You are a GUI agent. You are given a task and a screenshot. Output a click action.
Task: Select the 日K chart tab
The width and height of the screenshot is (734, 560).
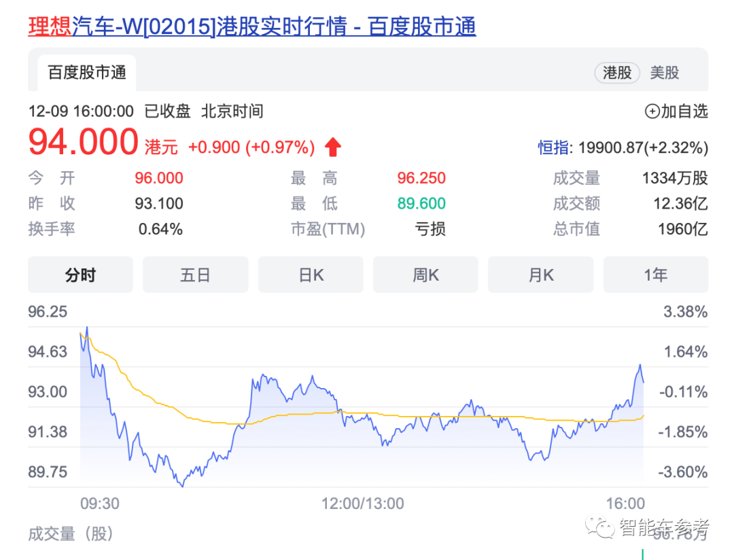coord(311,275)
